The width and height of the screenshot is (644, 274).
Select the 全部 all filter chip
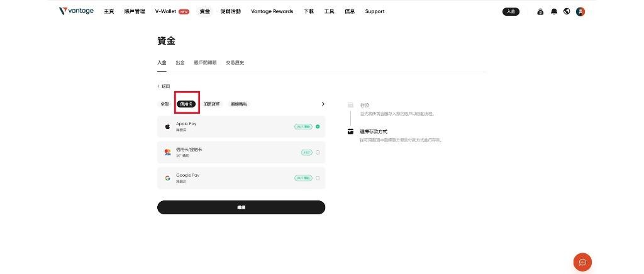[x=164, y=104]
